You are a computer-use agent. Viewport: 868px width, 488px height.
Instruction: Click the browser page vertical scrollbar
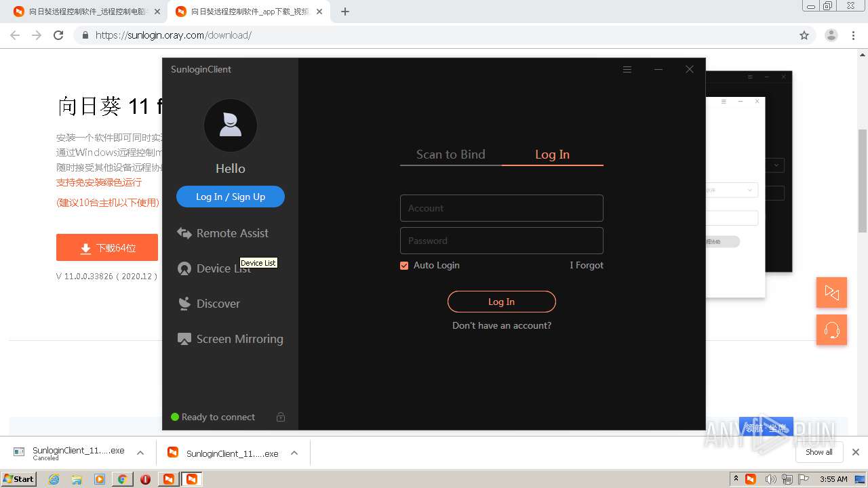coord(863,181)
